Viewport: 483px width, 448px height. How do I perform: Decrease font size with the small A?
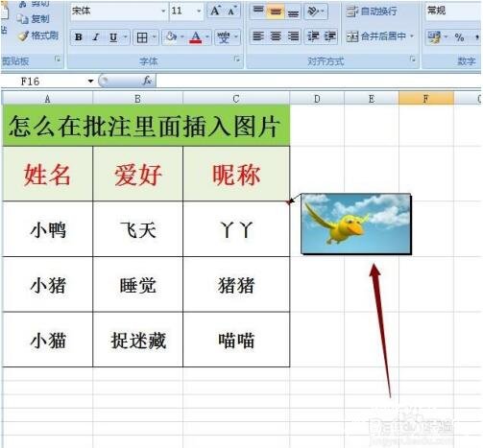pyautogui.click(x=231, y=12)
